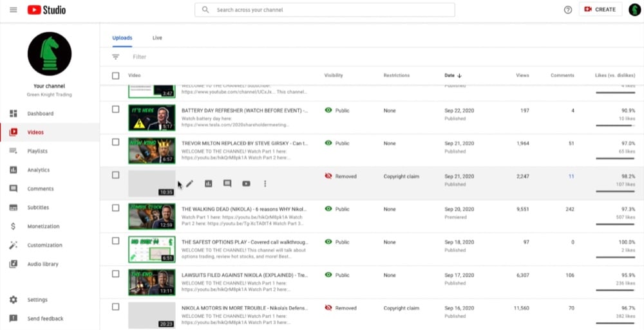Open THE SAFEST OPTIONS PLAY thumbnail
The height and width of the screenshot is (330, 644).
151,249
